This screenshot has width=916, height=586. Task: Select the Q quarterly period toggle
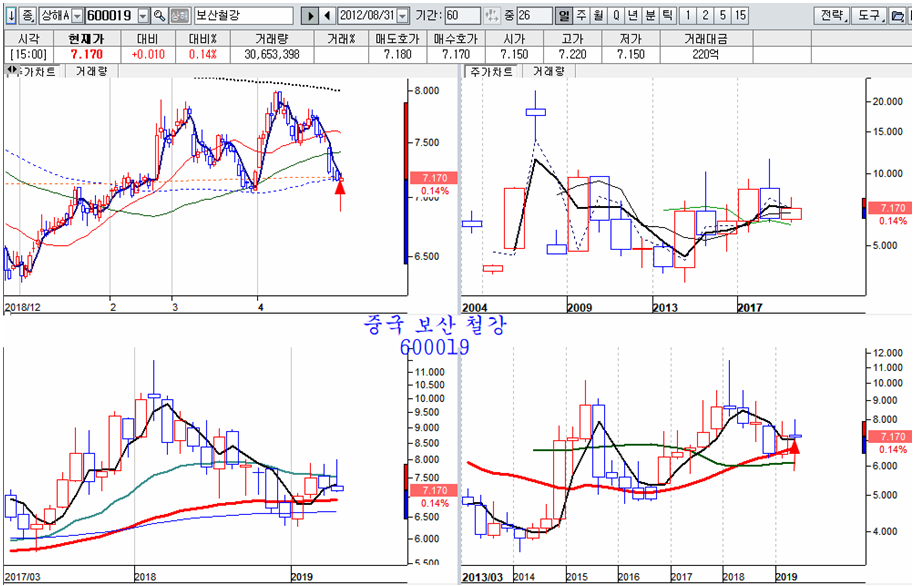pos(616,15)
